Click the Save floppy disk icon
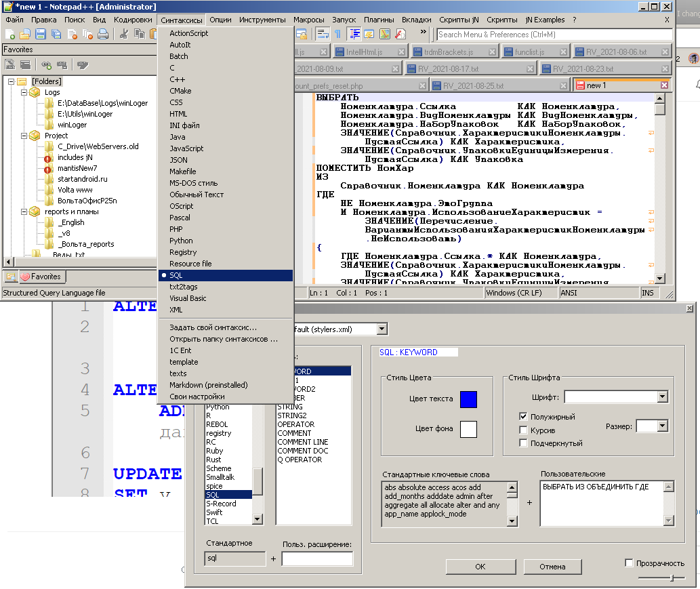Viewport: 700px width, 589px height. pos(41,34)
